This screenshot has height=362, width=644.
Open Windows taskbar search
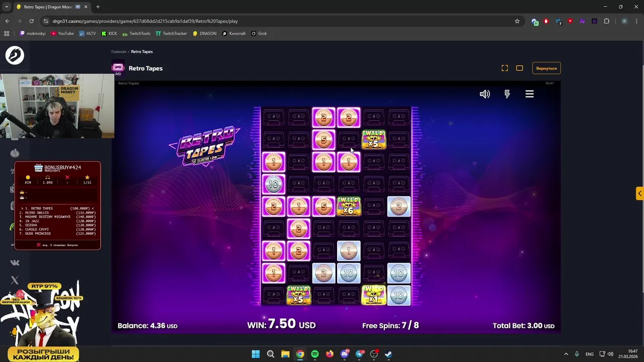(270, 354)
